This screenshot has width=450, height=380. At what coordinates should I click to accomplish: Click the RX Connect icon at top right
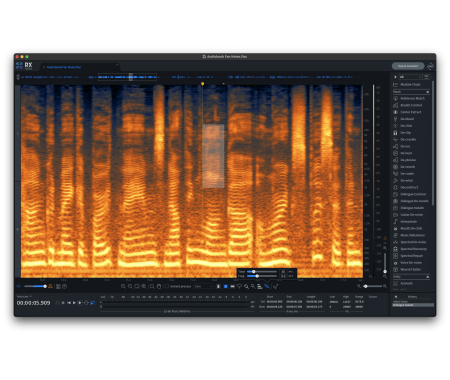tap(430, 66)
